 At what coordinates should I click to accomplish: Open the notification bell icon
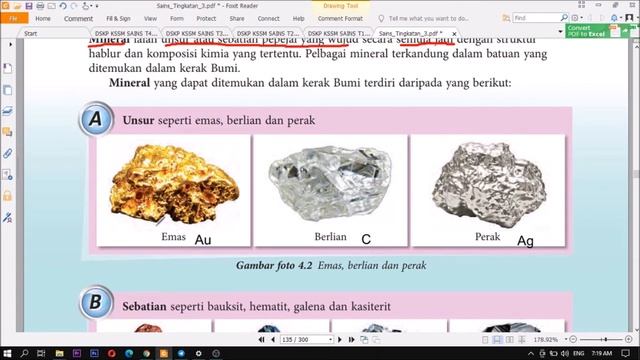click(x=614, y=18)
